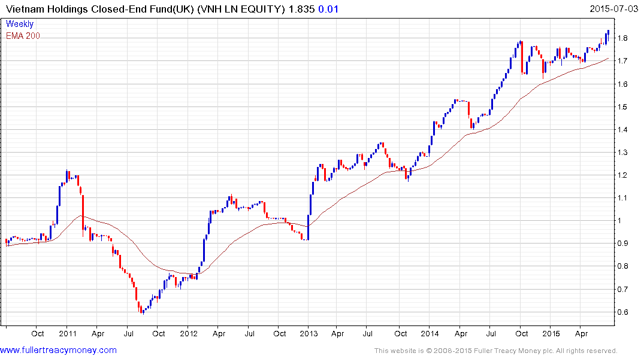Click the y-axis label 1.1

pos(622,198)
